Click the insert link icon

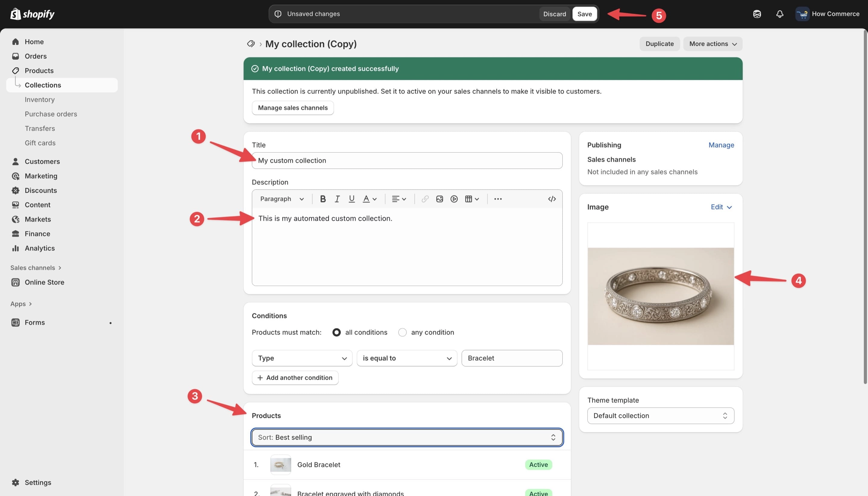click(425, 199)
